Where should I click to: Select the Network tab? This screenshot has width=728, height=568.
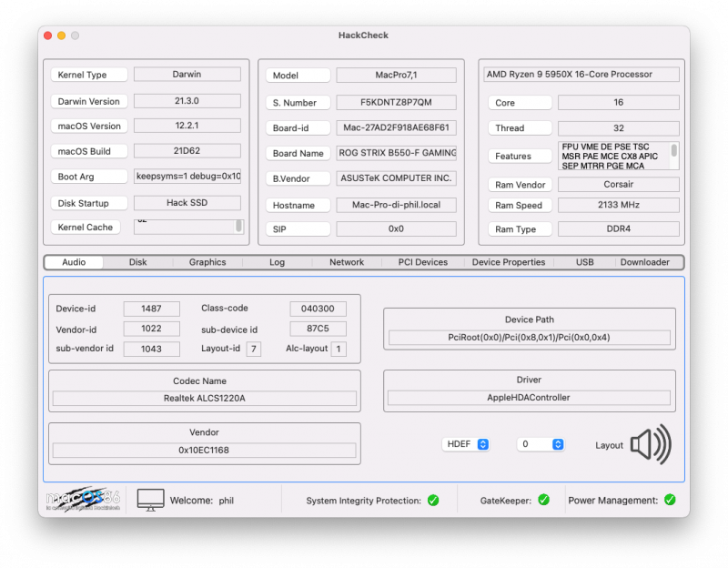point(347,262)
